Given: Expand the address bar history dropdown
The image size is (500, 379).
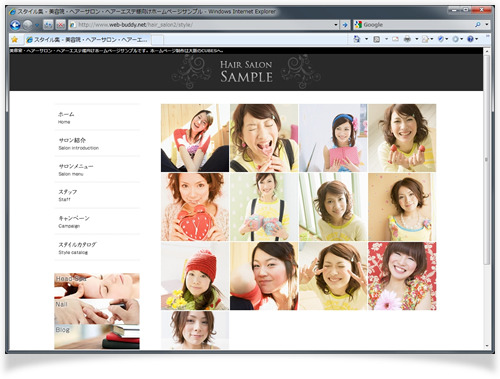Looking at the screenshot, I should (x=336, y=25).
